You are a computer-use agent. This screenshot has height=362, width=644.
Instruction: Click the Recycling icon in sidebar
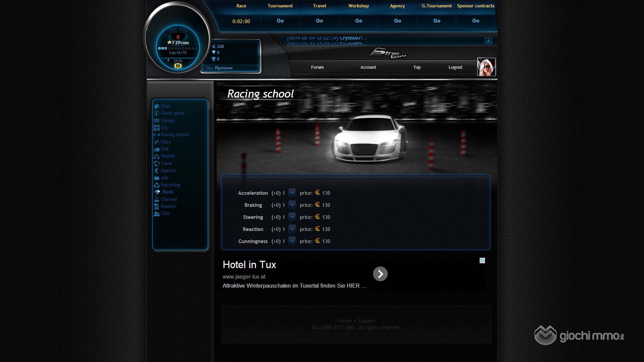coord(157,185)
